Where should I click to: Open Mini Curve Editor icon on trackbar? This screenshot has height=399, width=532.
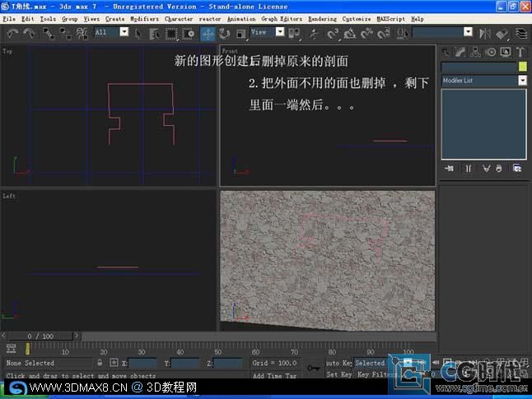tap(11, 348)
